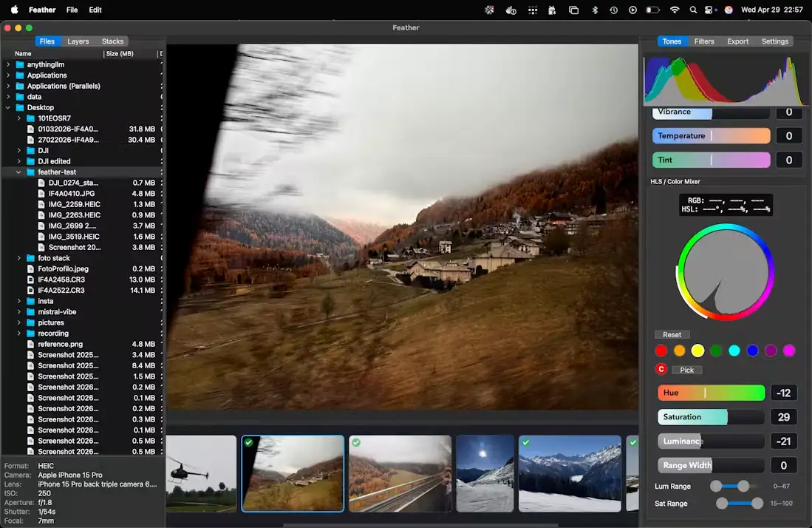Viewport: 812px width, 528px height.
Task: Collapse the feather-test folder
Action: click(18, 172)
